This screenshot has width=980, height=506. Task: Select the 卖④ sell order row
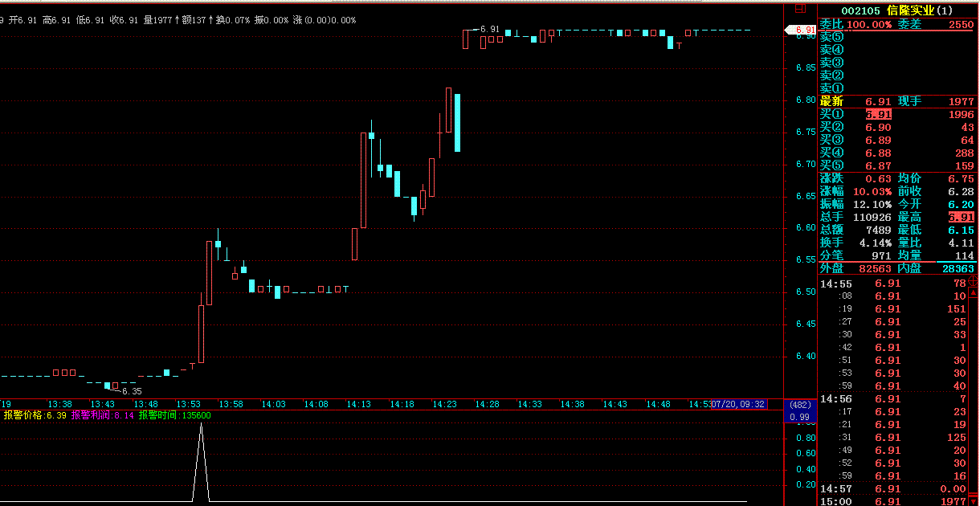click(x=897, y=50)
